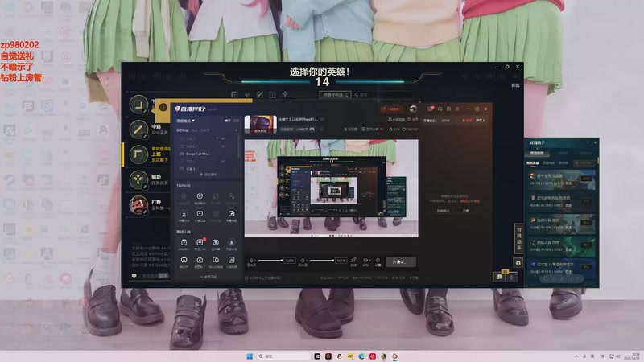
Task: Open League client settings gear
Action: pos(507,67)
